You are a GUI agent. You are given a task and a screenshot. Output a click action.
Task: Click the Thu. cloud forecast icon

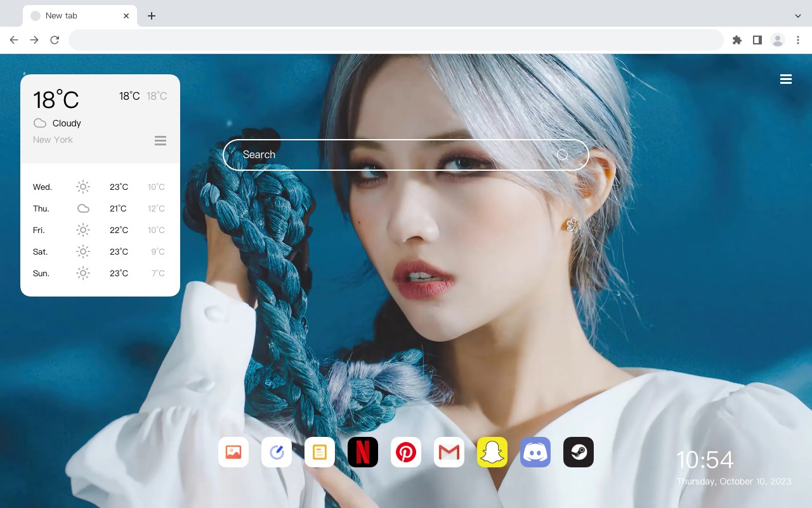(x=83, y=208)
